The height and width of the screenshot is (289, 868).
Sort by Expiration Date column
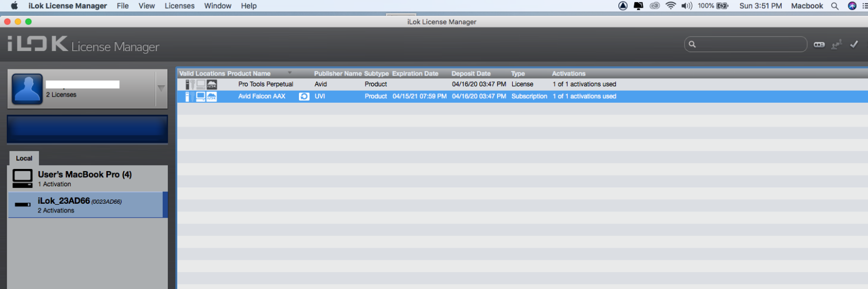[415, 73]
